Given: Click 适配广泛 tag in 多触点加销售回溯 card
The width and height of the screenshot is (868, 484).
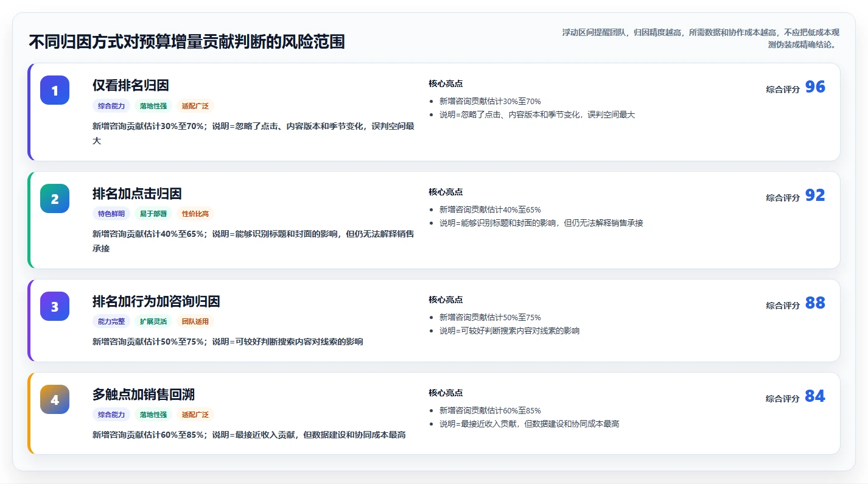Looking at the screenshot, I should (195, 415).
